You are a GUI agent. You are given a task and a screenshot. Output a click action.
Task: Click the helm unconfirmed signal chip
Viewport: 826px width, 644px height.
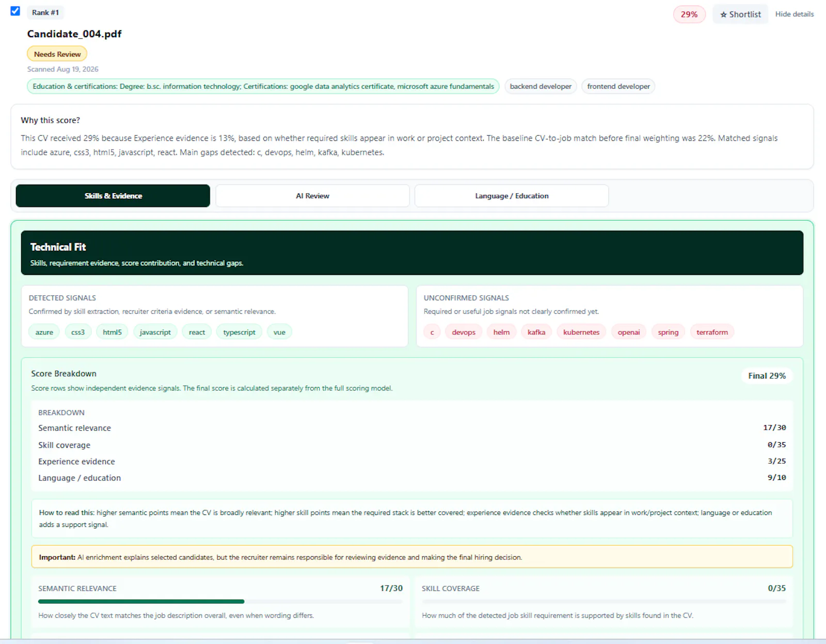(x=501, y=332)
